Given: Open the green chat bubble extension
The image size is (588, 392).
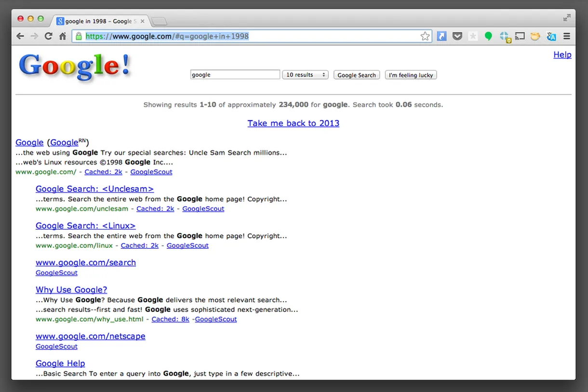Looking at the screenshot, I should click(x=488, y=36).
